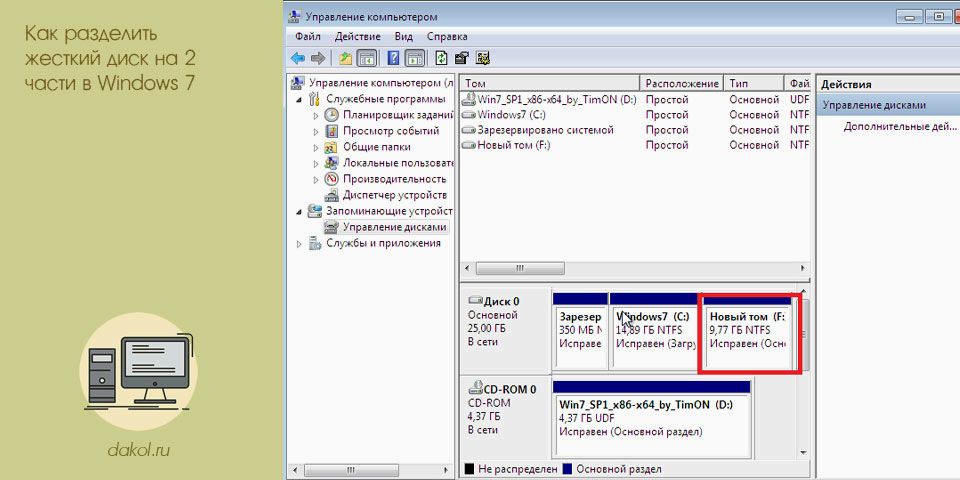
Task: Open the Вид menu
Action: (x=403, y=36)
